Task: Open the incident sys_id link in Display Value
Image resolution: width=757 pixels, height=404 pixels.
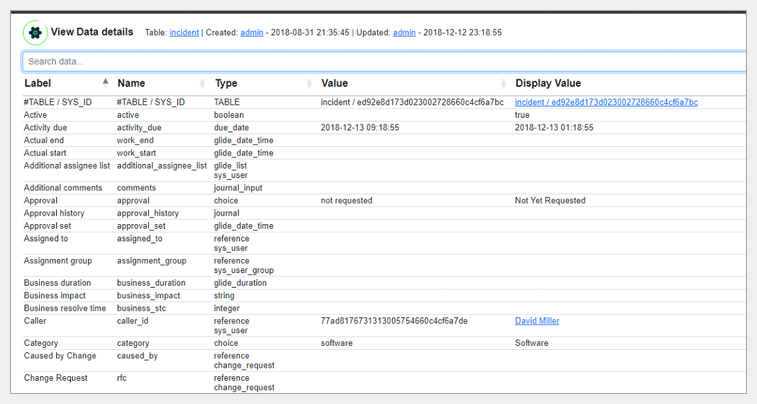Action: tap(606, 102)
